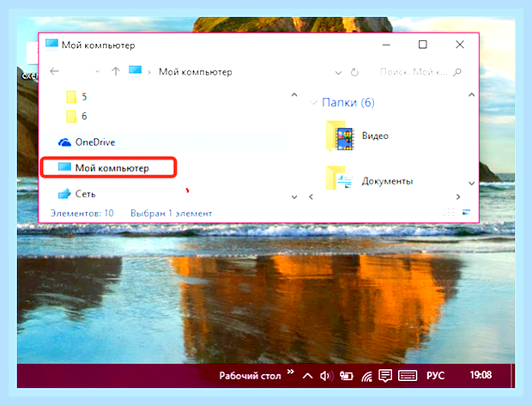
Task: Click status text 'Выбран 1 элемент'
Action: coord(172,214)
